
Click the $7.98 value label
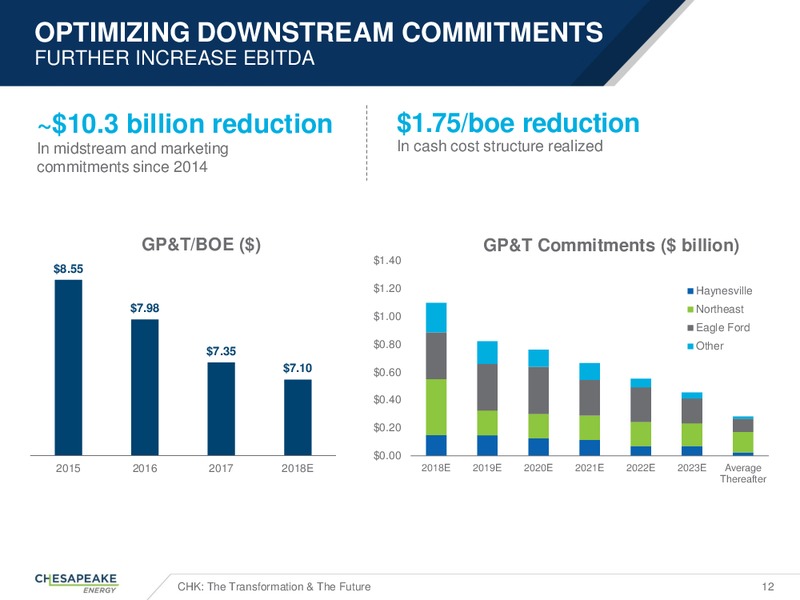tap(145, 308)
